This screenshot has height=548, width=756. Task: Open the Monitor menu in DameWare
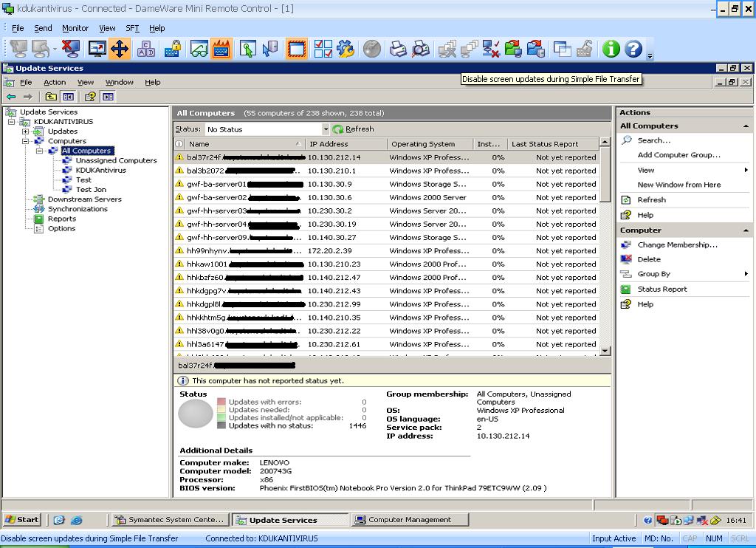[75, 28]
